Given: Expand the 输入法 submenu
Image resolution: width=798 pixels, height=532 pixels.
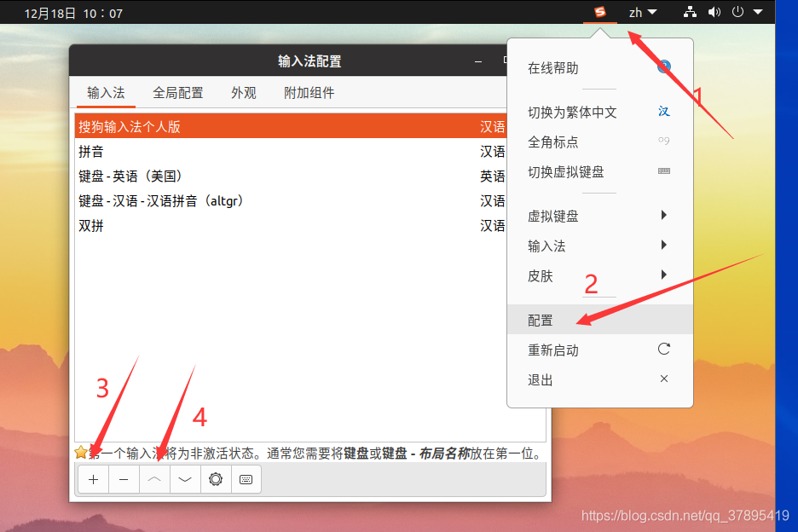Looking at the screenshot, I should tap(600, 246).
